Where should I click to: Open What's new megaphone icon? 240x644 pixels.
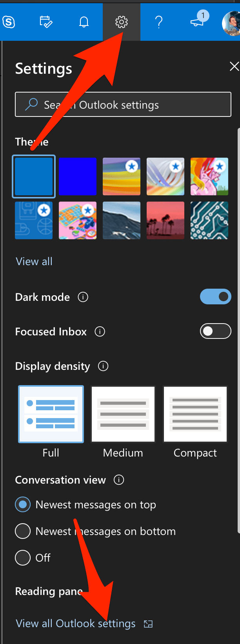[x=197, y=22]
